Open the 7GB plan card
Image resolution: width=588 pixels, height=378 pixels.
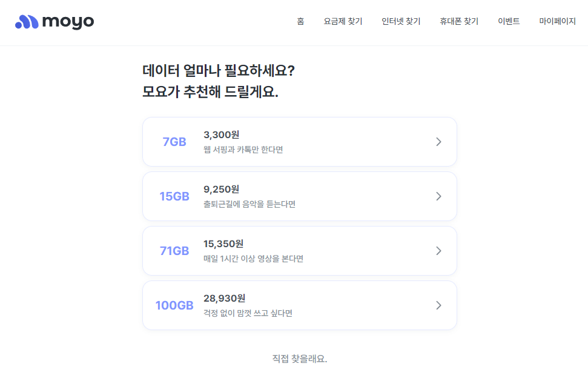coord(299,141)
